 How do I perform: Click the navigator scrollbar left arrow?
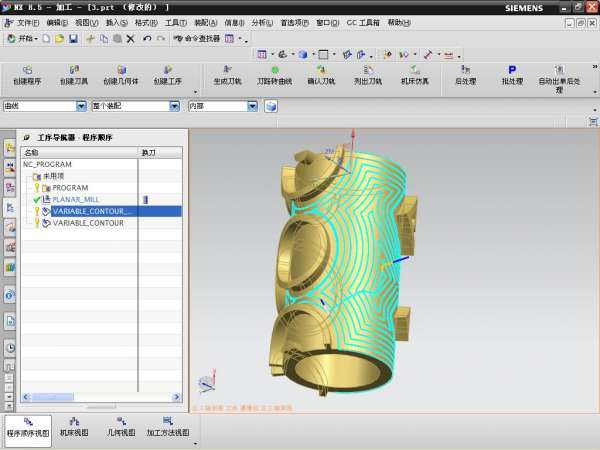click(26, 397)
